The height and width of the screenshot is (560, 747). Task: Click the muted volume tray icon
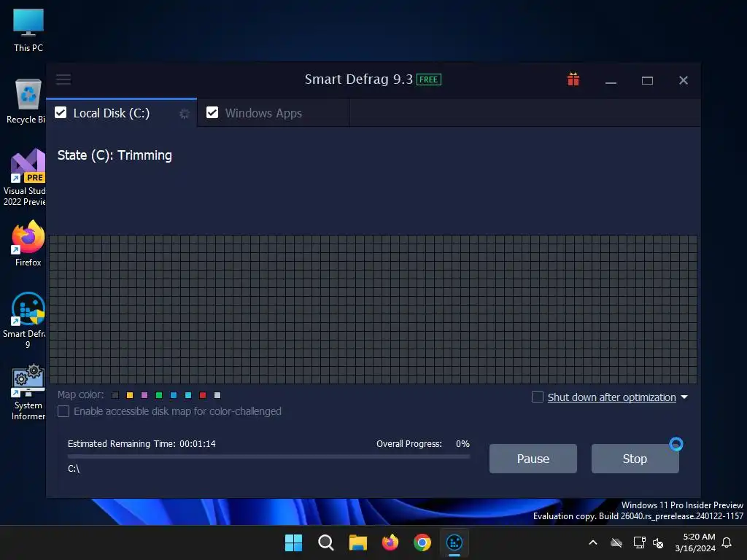[x=658, y=542]
